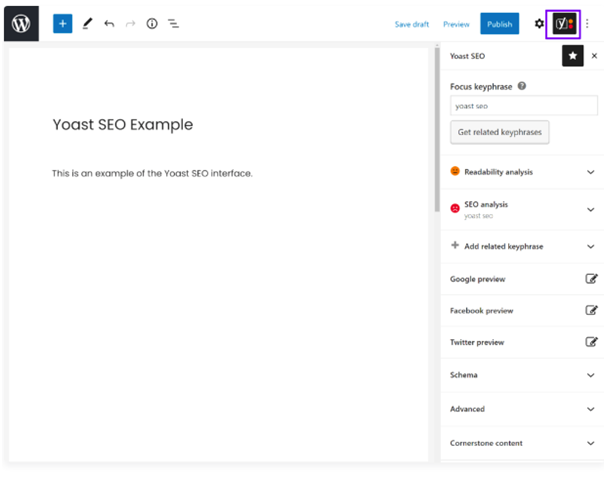606x480 pixels.
Task: Expand the Add related keyphrase section
Action: (x=591, y=247)
